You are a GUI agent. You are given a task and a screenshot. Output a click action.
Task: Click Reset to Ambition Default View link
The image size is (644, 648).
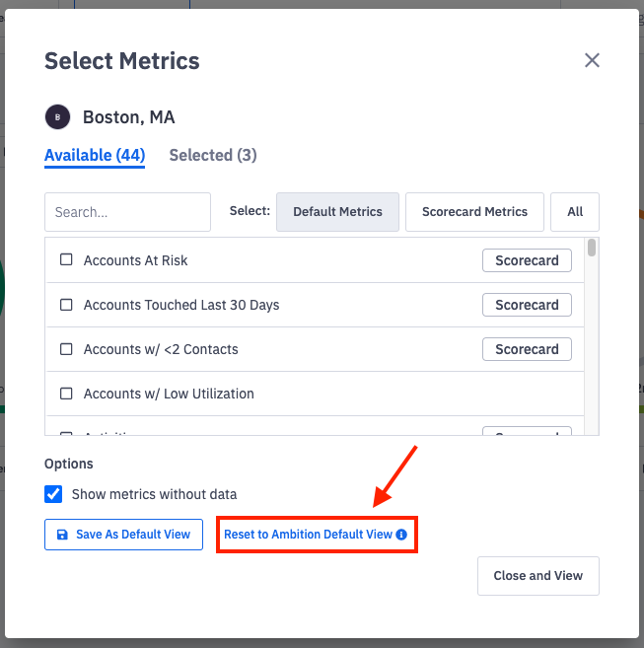pyautogui.click(x=308, y=535)
